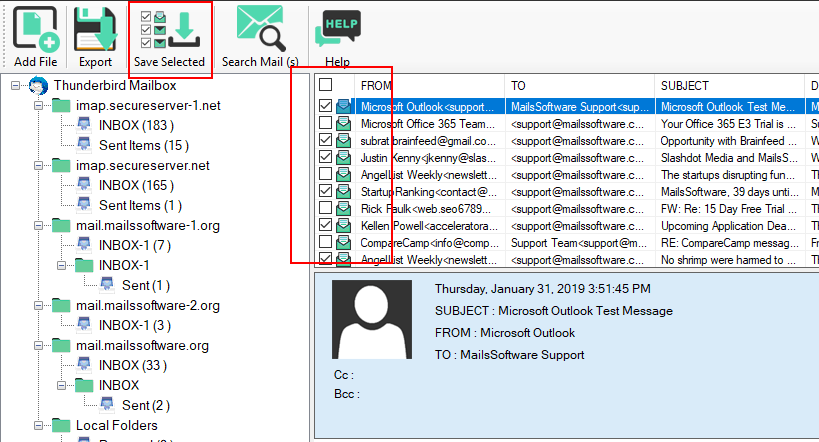Sort by the FROM column header
The image size is (819, 442).
(429, 86)
